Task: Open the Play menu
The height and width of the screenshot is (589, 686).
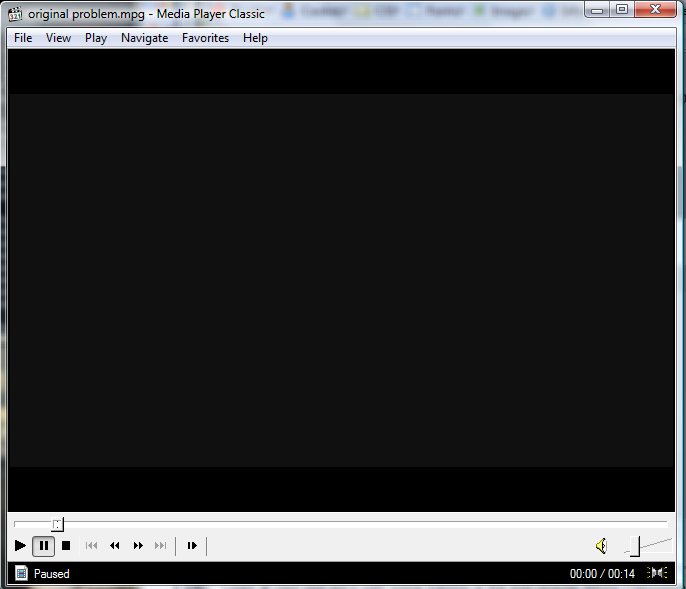Action: pos(96,38)
